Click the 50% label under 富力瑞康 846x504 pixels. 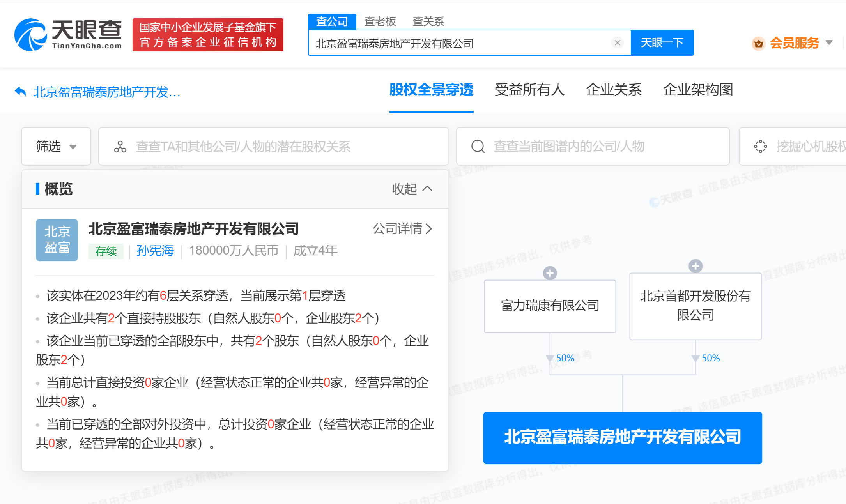point(565,358)
